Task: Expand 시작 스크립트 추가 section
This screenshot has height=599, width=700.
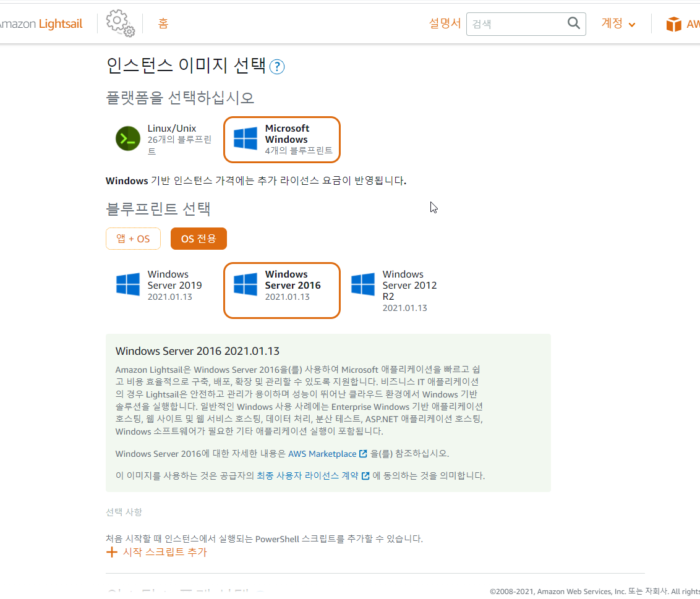Action: coord(156,552)
